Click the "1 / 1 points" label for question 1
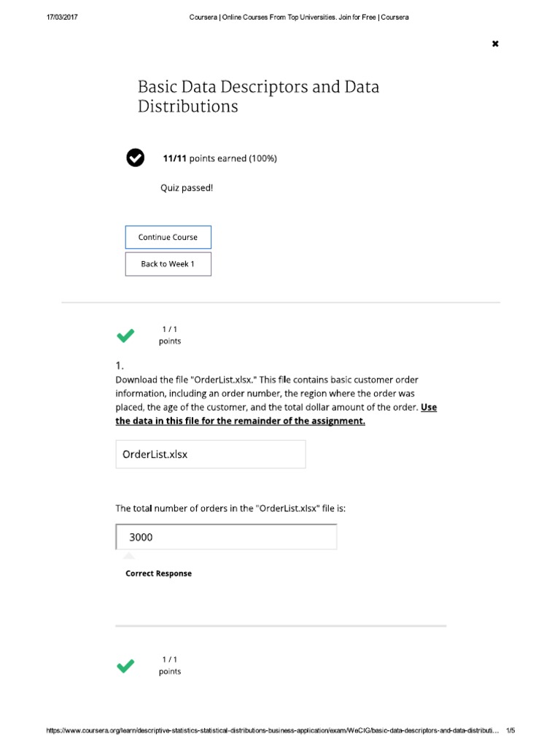 (170, 336)
